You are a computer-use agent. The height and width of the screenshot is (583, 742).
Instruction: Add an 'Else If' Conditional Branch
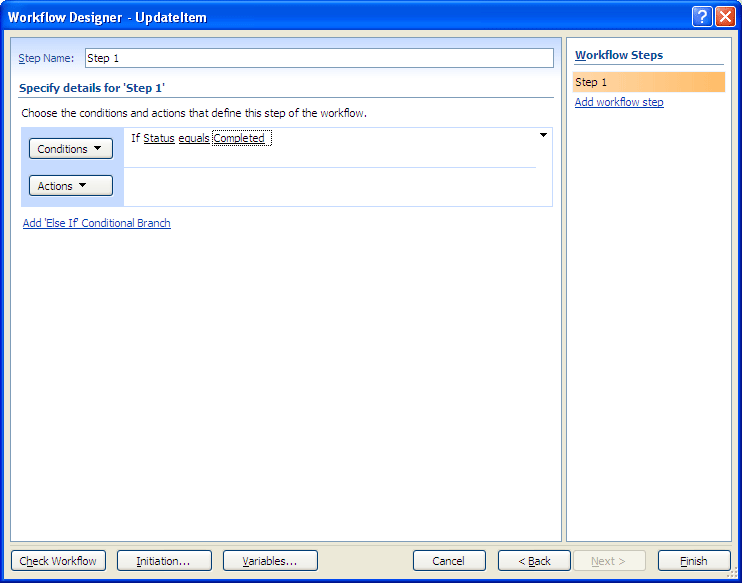[x=97, y=223]
